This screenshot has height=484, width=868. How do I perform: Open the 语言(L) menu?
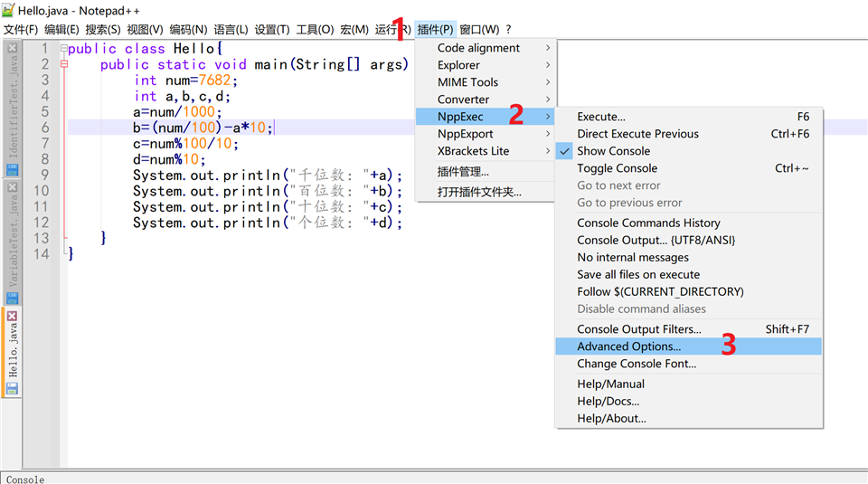click(x=231, y=29)
